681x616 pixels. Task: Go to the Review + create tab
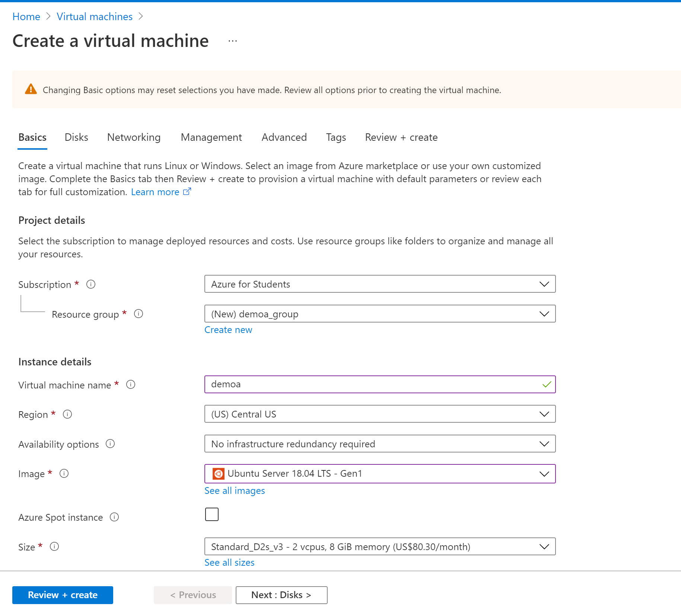pyautogui.click(x=401, y=137)
